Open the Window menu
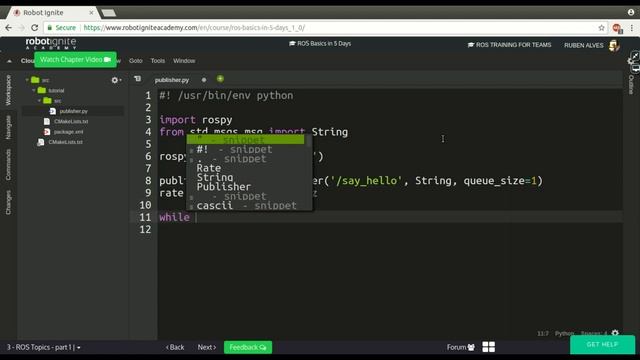 (x=184, y=61)
